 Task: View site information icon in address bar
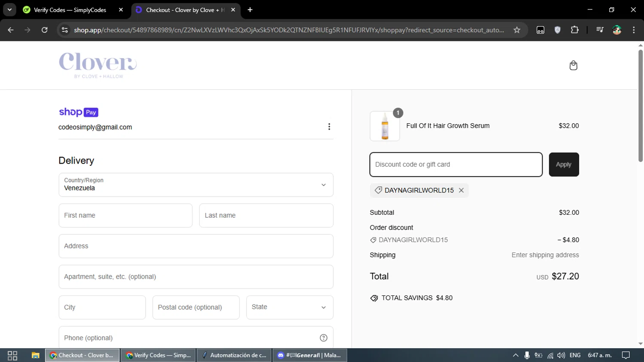[x=64, y=30]
